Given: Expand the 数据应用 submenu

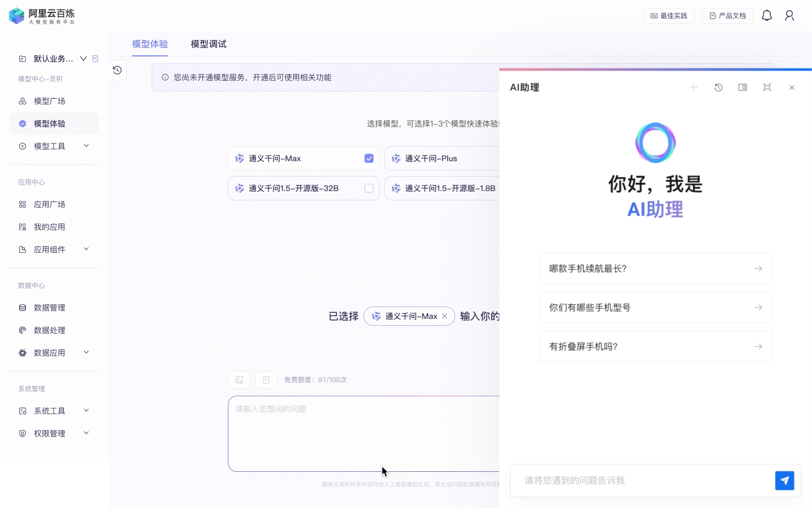Looking at the screenshot, I should click(x=86, y=352).
